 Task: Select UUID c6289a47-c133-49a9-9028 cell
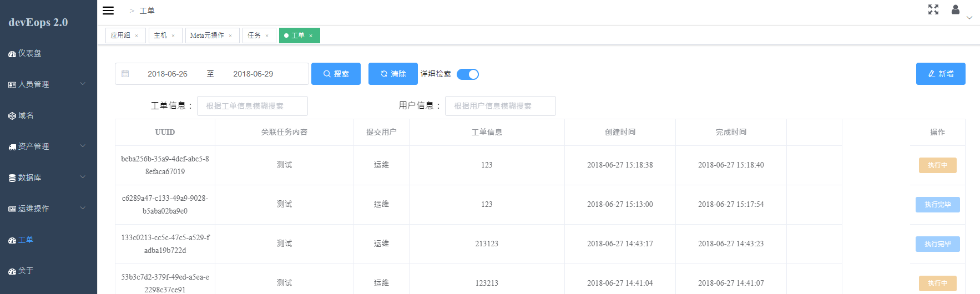click(165, 205)
